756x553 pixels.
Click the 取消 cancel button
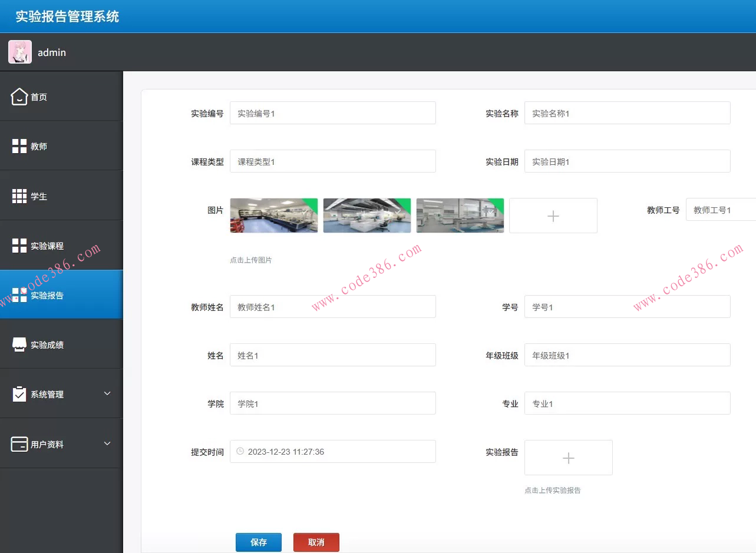316,542
